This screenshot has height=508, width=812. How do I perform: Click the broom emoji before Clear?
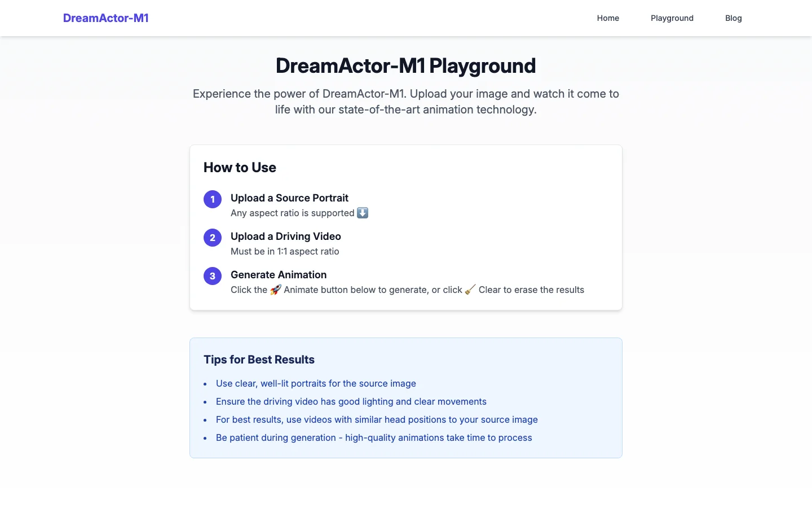pyautogui.click(x=470, y=290)
